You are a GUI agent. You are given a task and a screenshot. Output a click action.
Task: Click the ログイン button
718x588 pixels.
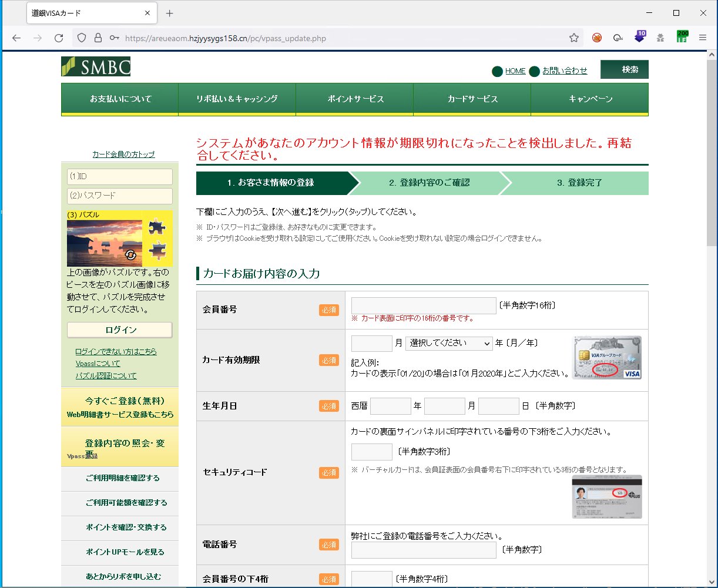[x=120, y=330]
